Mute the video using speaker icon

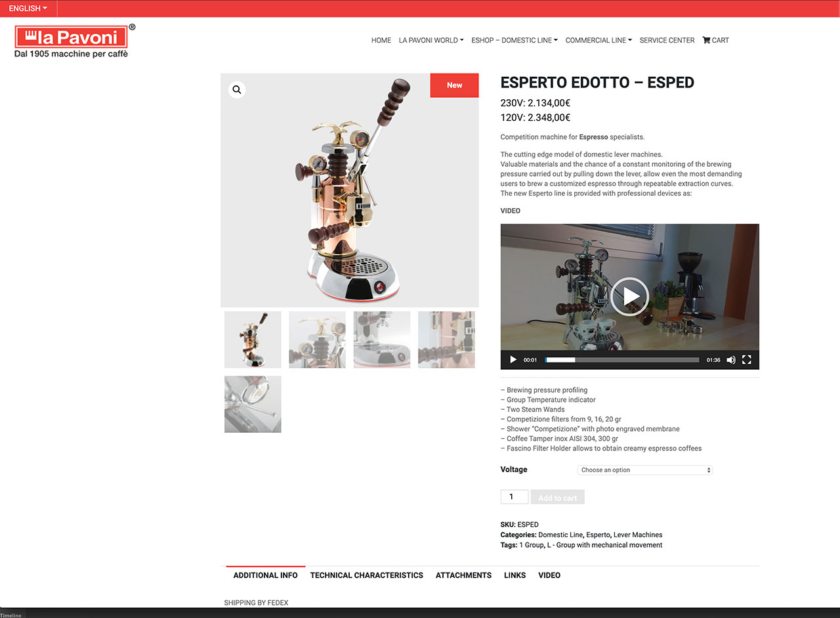click(731, 360)
